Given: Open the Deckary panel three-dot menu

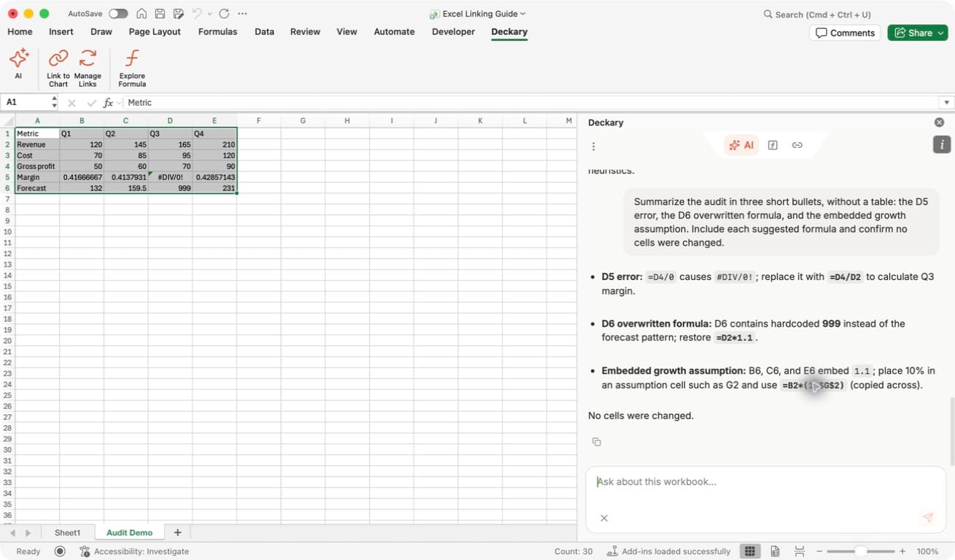Looking at the screenshot, I should pyautogui.click(x=594, y=147).
